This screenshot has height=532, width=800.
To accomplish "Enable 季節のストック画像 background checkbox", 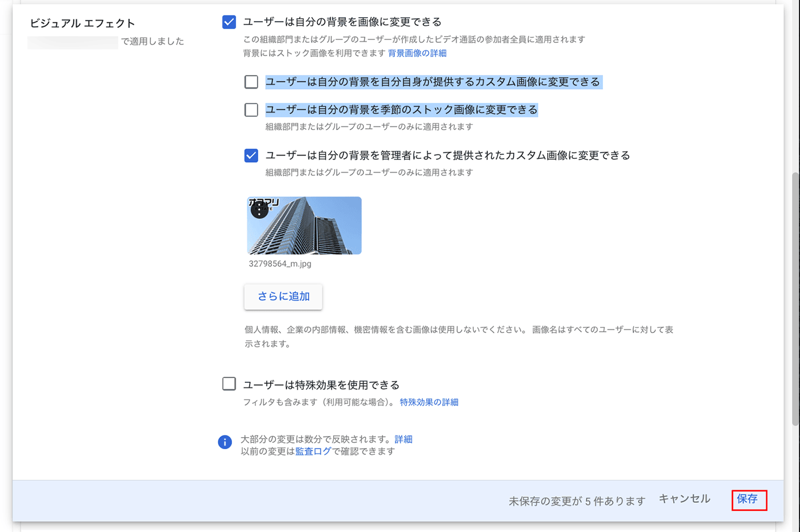I will pyautogui.click(x=251, y=110).
